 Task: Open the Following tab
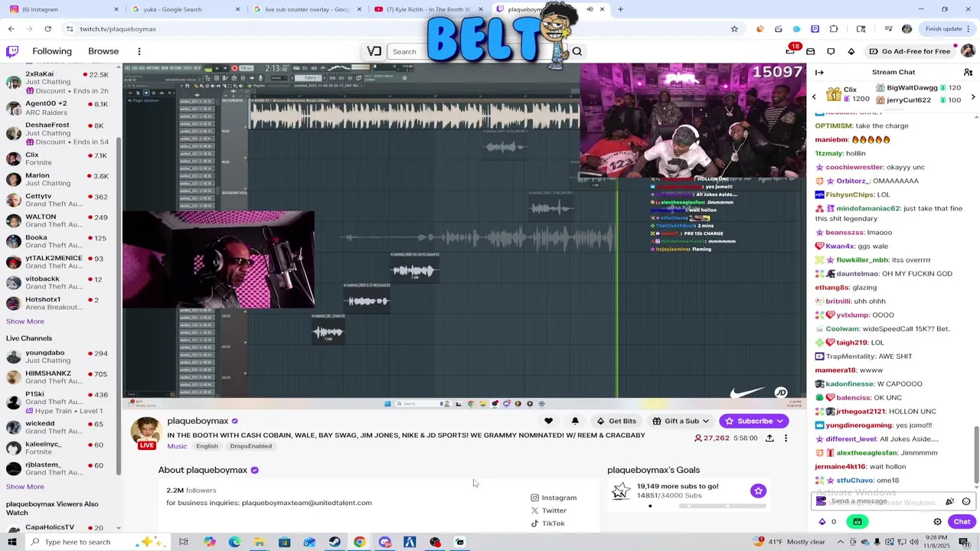tap(52, 51)
